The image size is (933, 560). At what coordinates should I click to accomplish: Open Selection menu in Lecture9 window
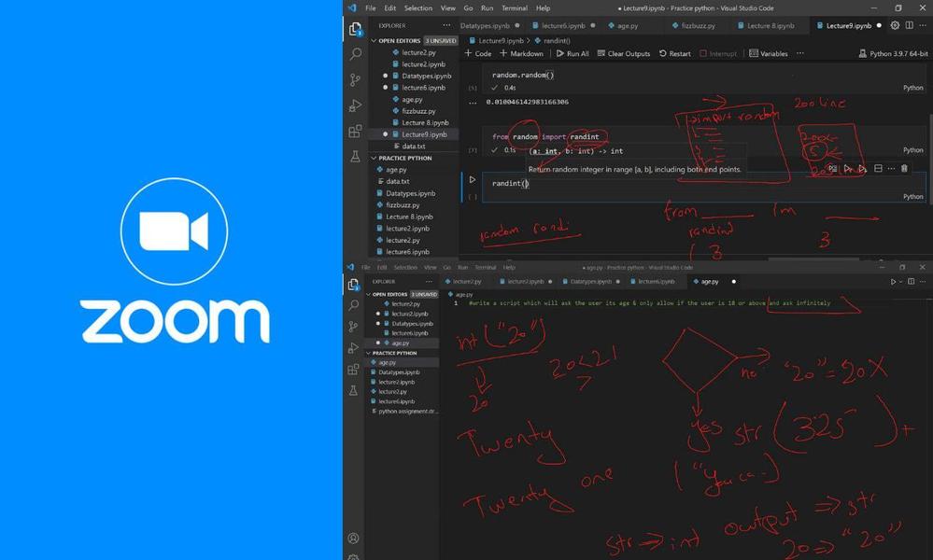pyautogui.click(x=418, y=8)
